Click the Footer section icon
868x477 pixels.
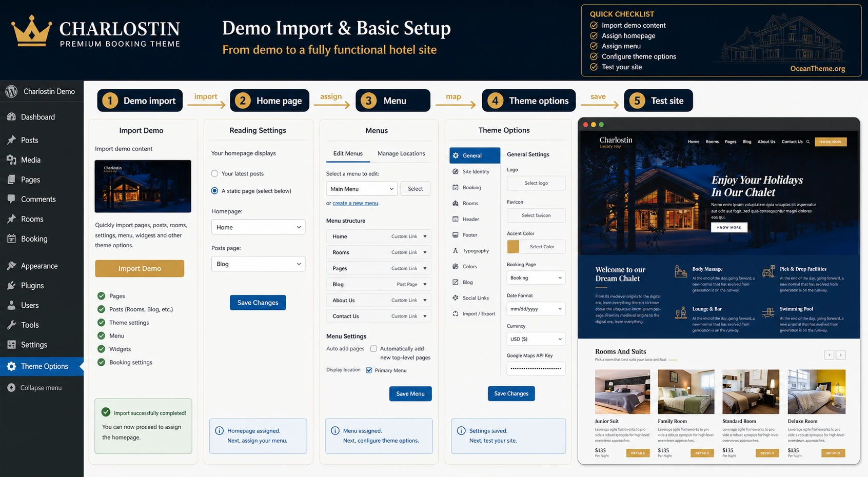(x=456, y=235)
